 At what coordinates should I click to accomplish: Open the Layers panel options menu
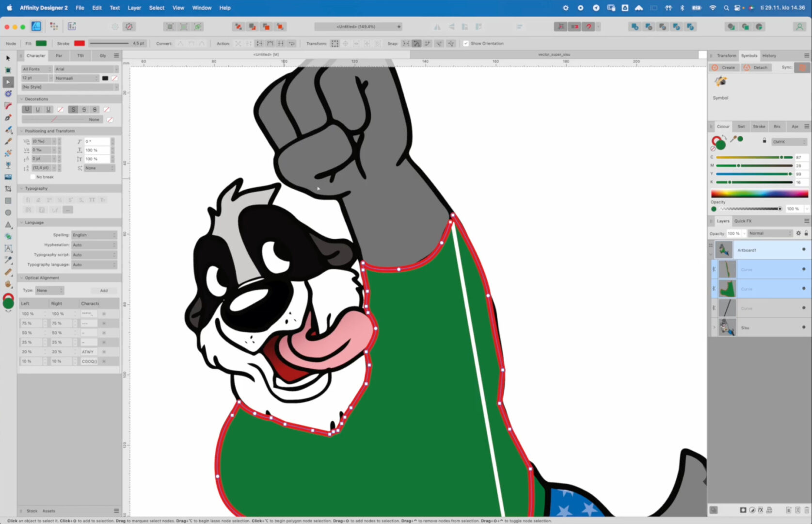(x=806, y=221)
